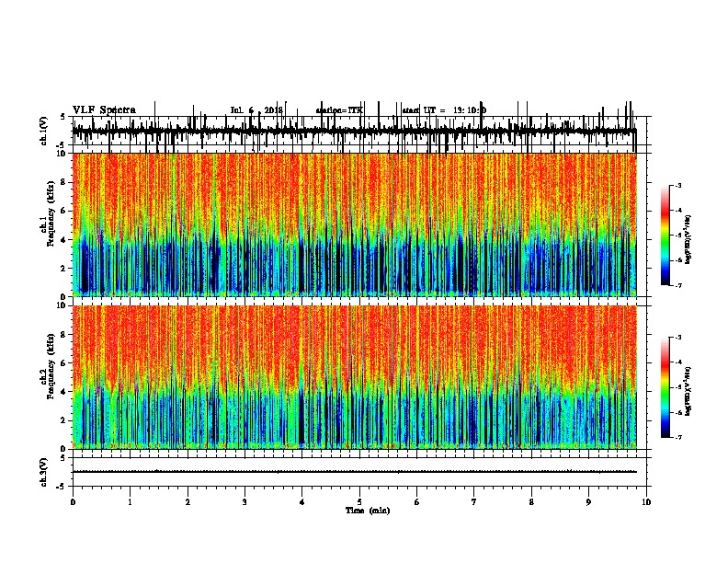Viewport: 728px width, 563px height.
Task: Click the 'ch.3(V)' waveform axis label
Action: (x=43, y=473)
